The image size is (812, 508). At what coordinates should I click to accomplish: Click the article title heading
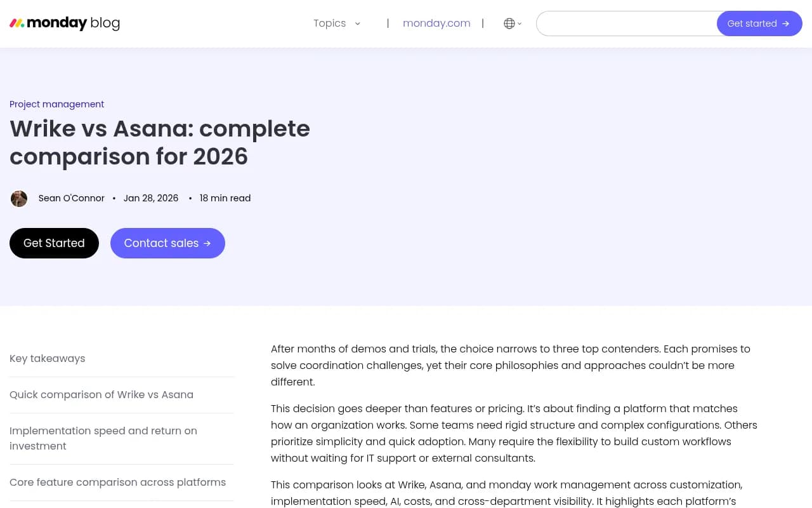click(x=160, y=142)
